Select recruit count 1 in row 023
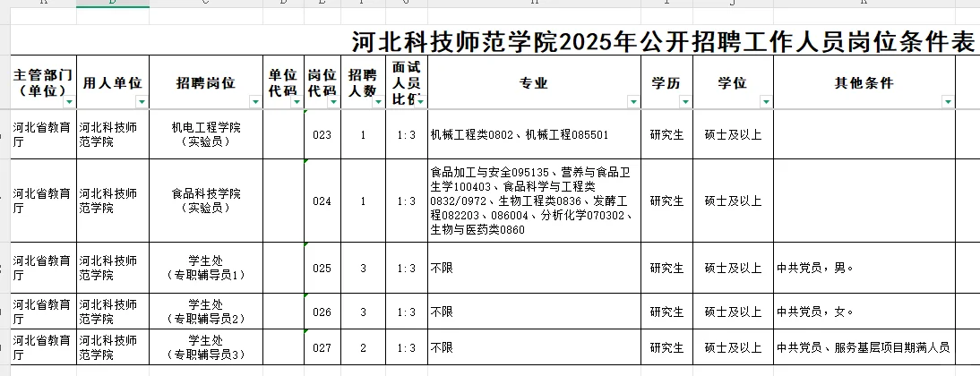980x376 pixels. tap(363, 134)
